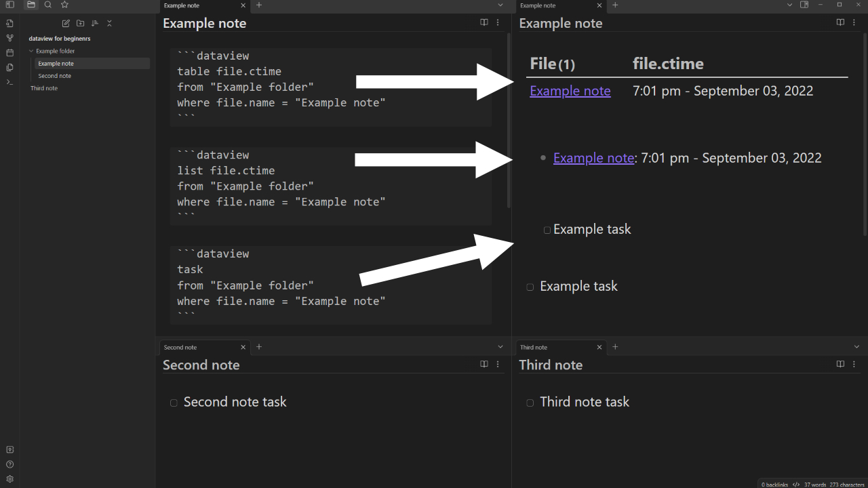Mark Second note task complete
This screenshot has width=868, height=488.
point(174,403)
